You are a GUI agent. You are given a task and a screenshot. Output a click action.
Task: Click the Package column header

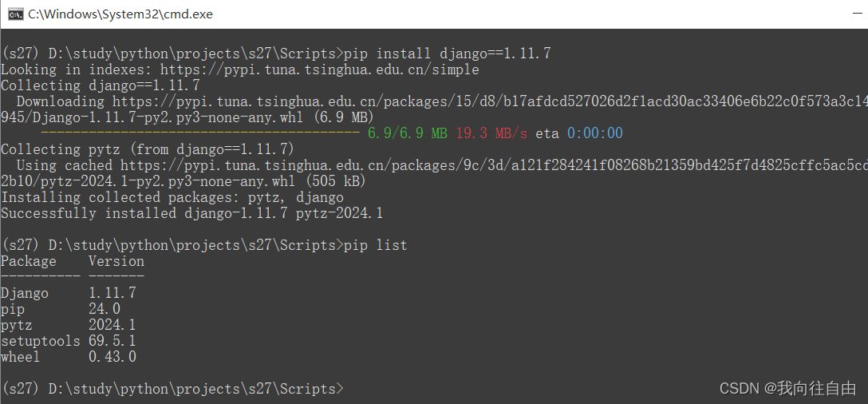[28, 261]
